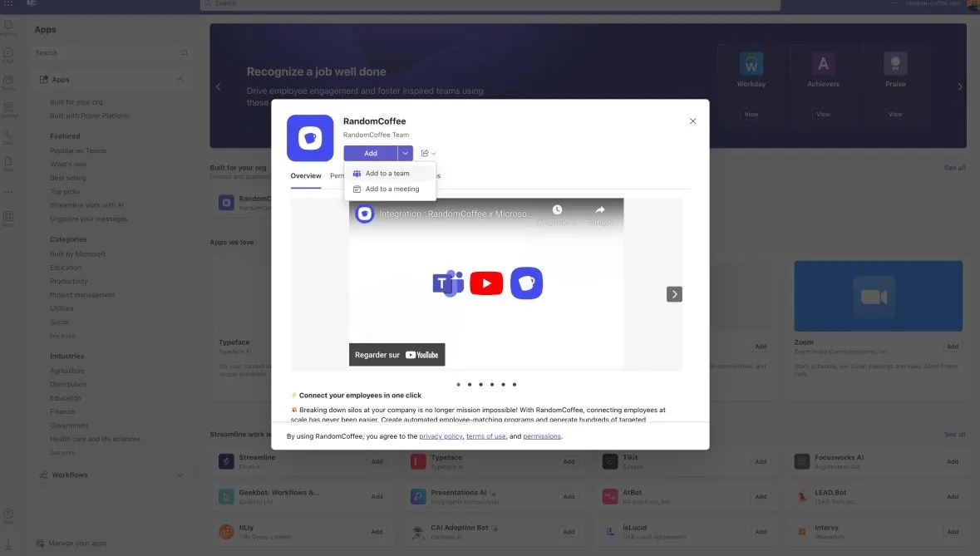Click the Zoom app card image
The image size is (980, 556).
pyautogui.click(x=878, y=296)
